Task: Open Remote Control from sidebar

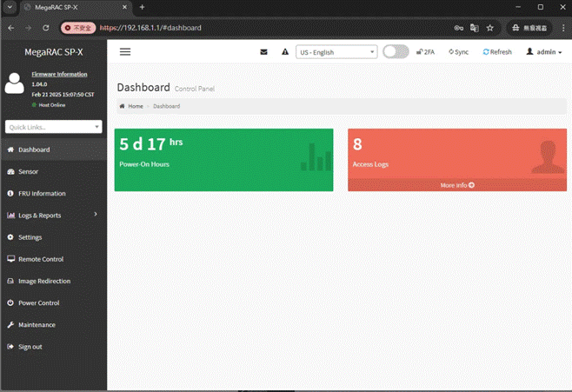Action: point(40,259)
